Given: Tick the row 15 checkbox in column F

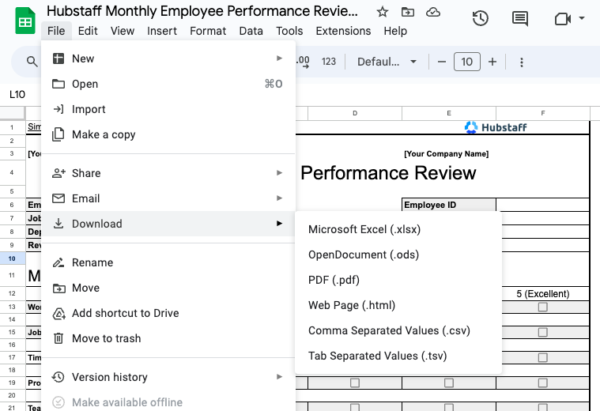Looking at the screenshot, I should point(543,332).
